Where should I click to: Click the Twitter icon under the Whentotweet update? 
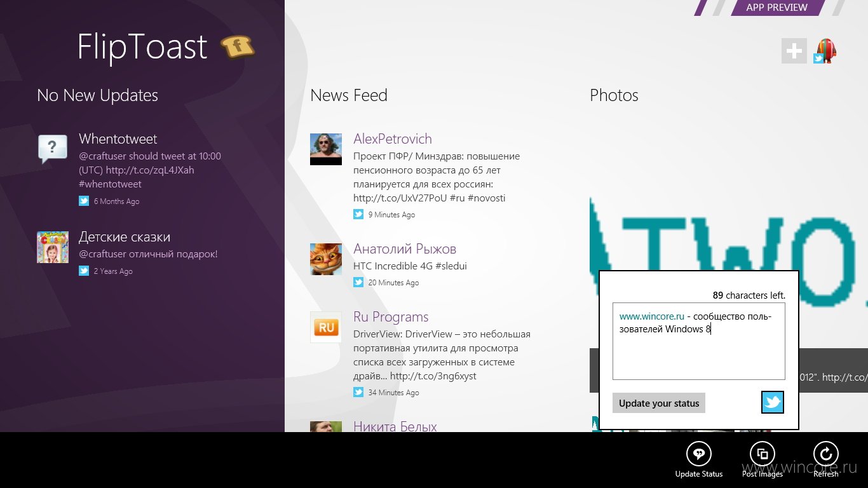[x=84, y=201]
